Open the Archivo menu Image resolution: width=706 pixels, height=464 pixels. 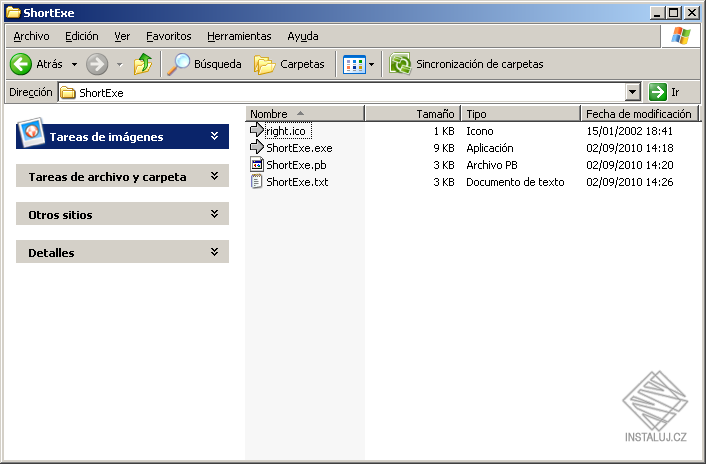(31, 36)
